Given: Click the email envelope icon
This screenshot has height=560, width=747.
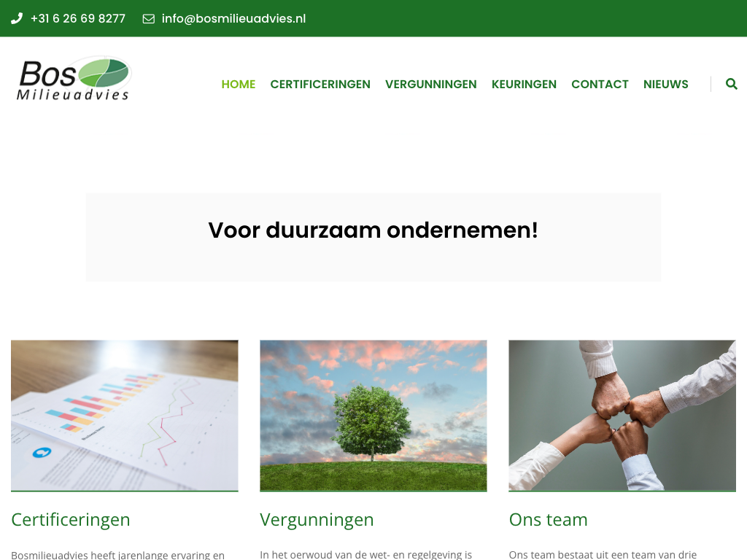Looking at the screenshot, I should click(x=149, y=18).
